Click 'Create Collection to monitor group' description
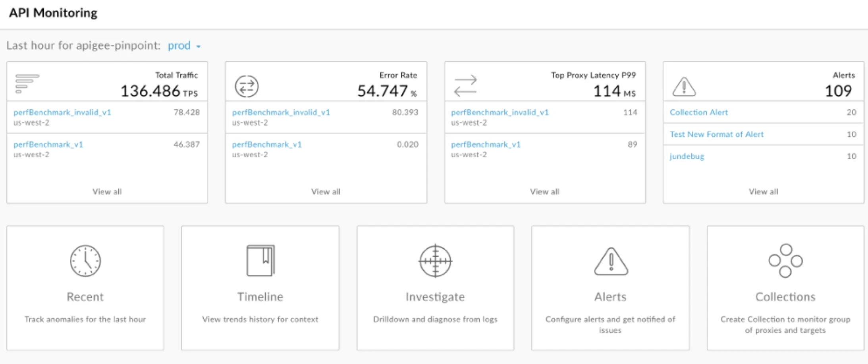 [x=785, y=325]
